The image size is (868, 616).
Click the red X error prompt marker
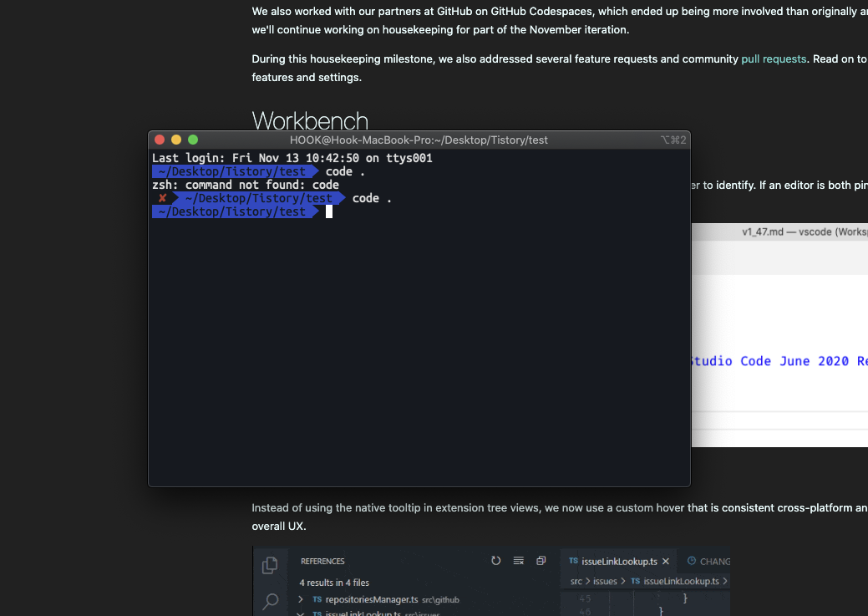coord(162,198)
